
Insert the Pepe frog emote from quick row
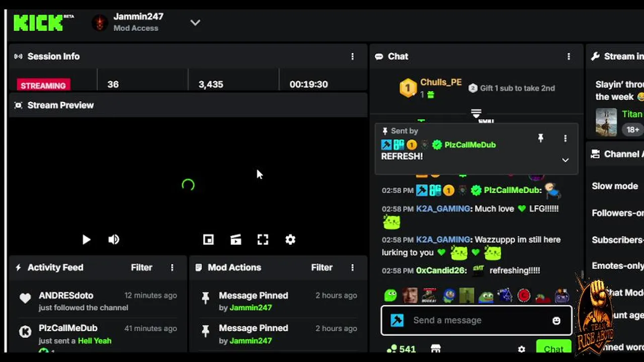point(486,295)
